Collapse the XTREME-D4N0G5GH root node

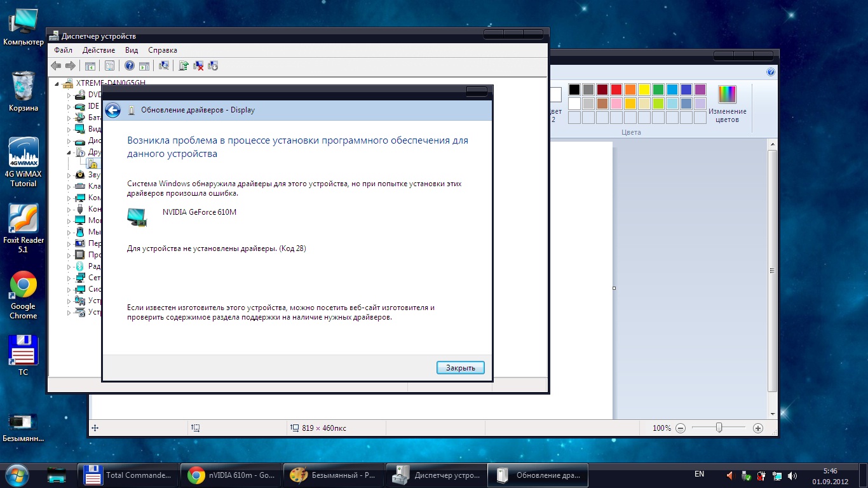[x=57, y=83]
